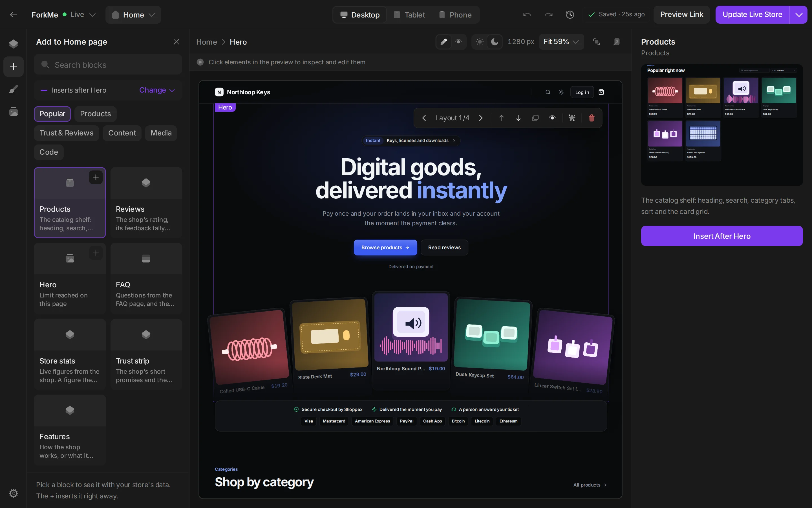Move Hero block down with arrow
The width and height of the screenshot is (812, 508).
[x=518, y=118]
